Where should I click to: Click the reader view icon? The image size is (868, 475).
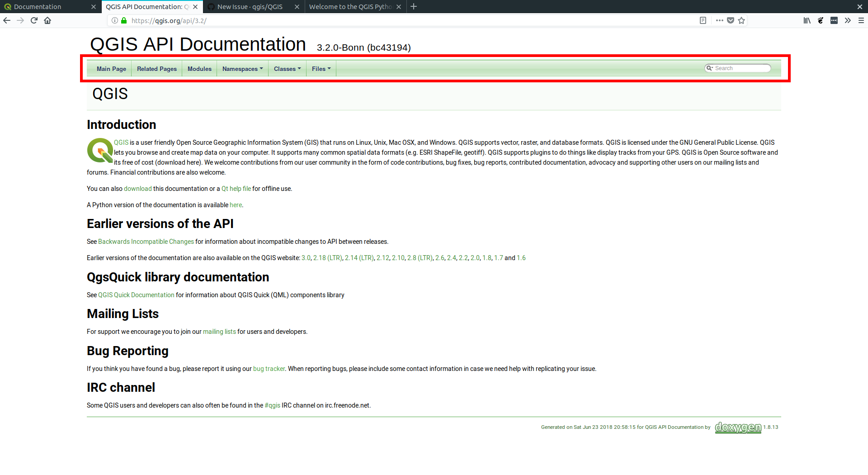pos(703,20)
